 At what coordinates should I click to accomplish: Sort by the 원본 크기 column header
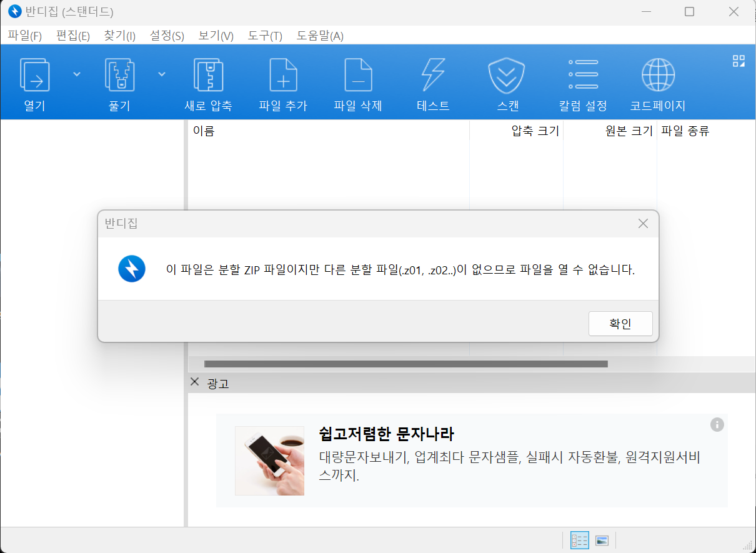(610, 131)
